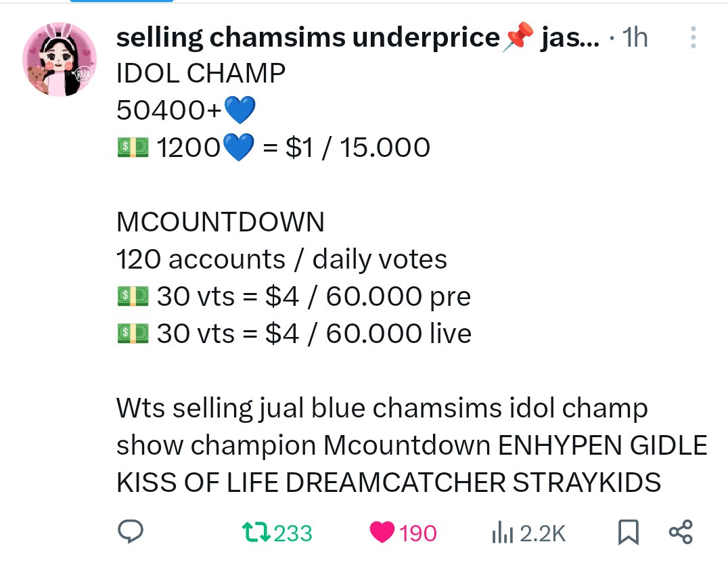
Task: Open the 'selling chamsims underprice' account name
Action: [308, 37]
